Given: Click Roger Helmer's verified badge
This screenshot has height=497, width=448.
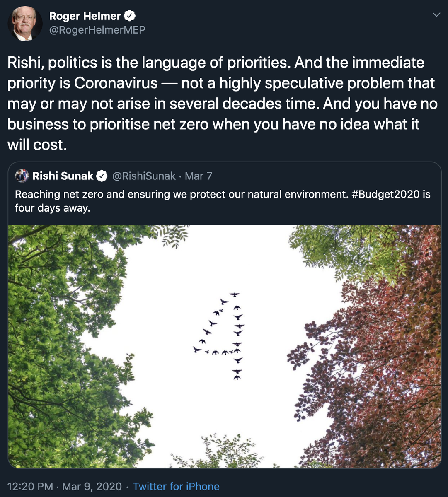Looking at the screenshot, I should click(130, 16).
